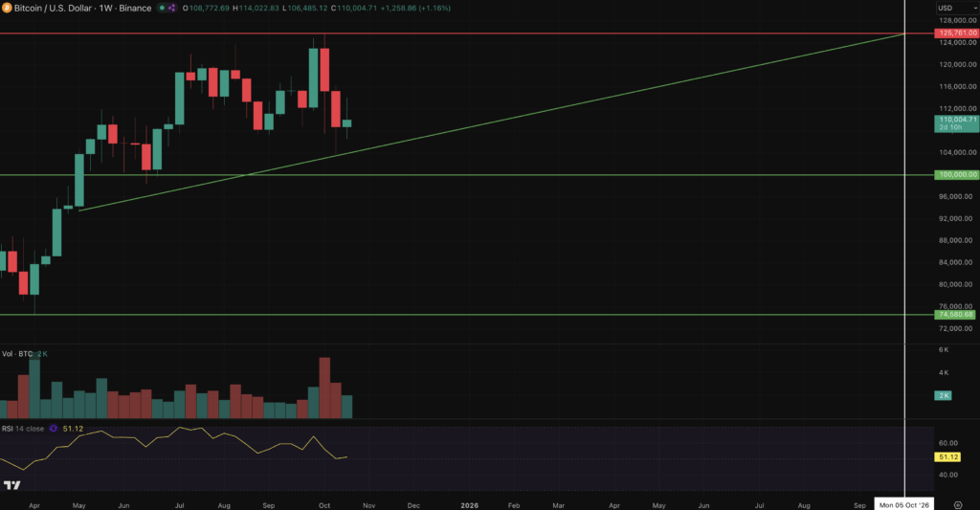980x510 pixels.
Task: Click the latest green weekly candle
Action: point(346,123)
